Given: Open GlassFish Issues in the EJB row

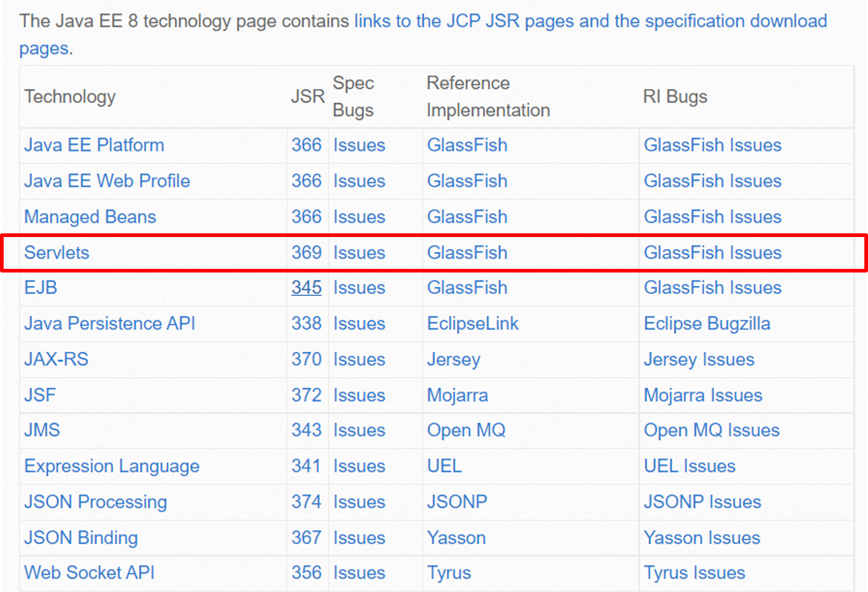Looking at the screenshot, I should point(712,288).
